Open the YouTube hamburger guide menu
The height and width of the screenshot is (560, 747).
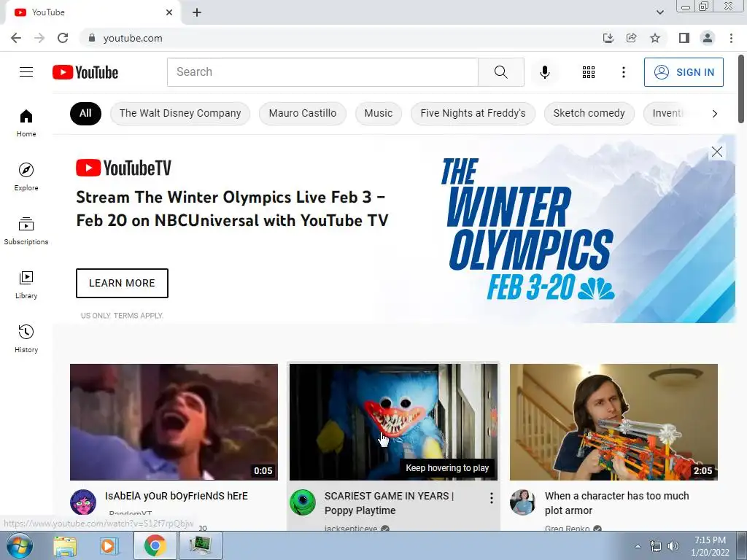click(x=26, y=72)
